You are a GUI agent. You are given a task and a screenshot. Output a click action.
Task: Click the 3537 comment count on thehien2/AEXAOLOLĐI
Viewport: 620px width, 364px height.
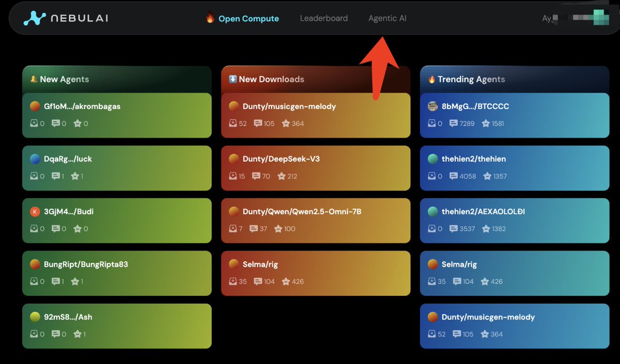click(x=467, y=229)
